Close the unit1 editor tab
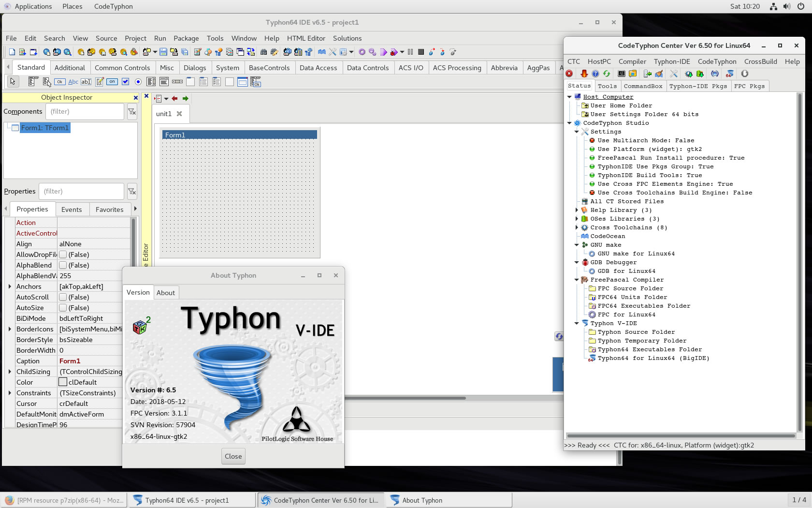The width and height of the screenshot is (812, 508). pyautogui.click(x=179, y=114)
